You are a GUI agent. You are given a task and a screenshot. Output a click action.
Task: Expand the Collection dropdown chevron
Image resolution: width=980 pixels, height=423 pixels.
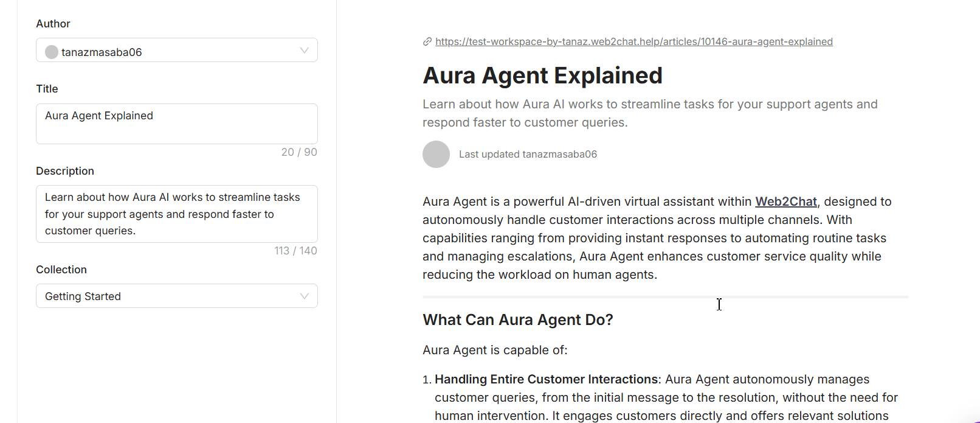tap(304, 296)
